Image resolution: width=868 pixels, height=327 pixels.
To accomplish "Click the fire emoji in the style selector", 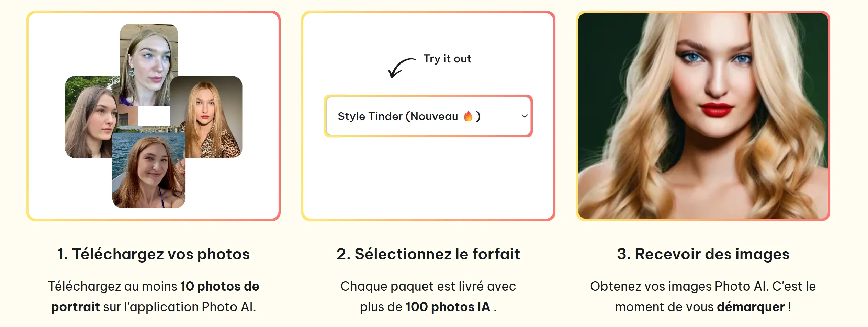I will 468,116.
